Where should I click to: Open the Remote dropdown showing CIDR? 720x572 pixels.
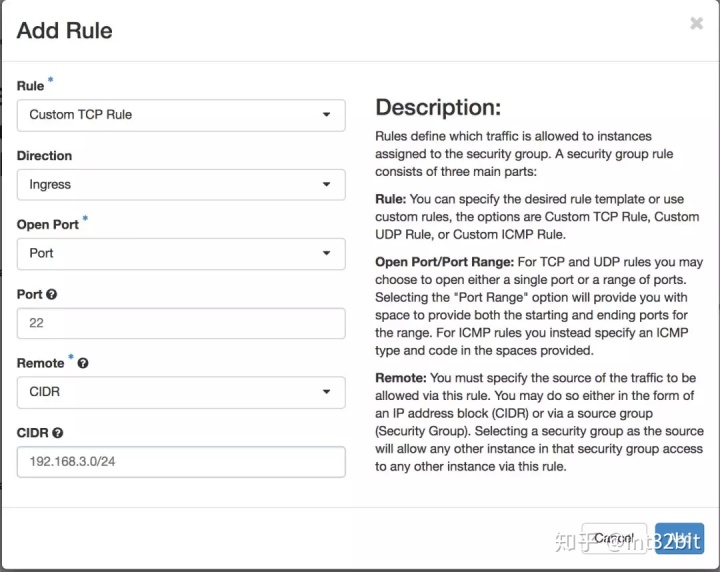181,393
